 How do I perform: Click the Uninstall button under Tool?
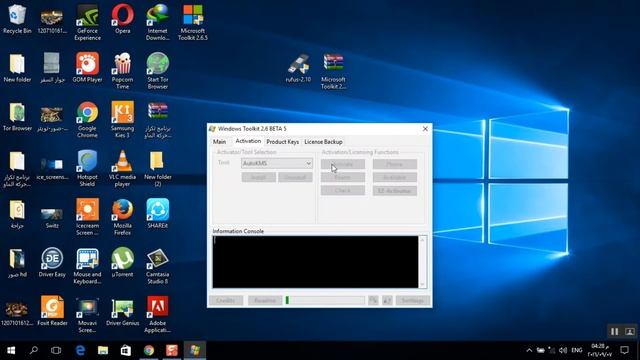(x=295, y=177)
